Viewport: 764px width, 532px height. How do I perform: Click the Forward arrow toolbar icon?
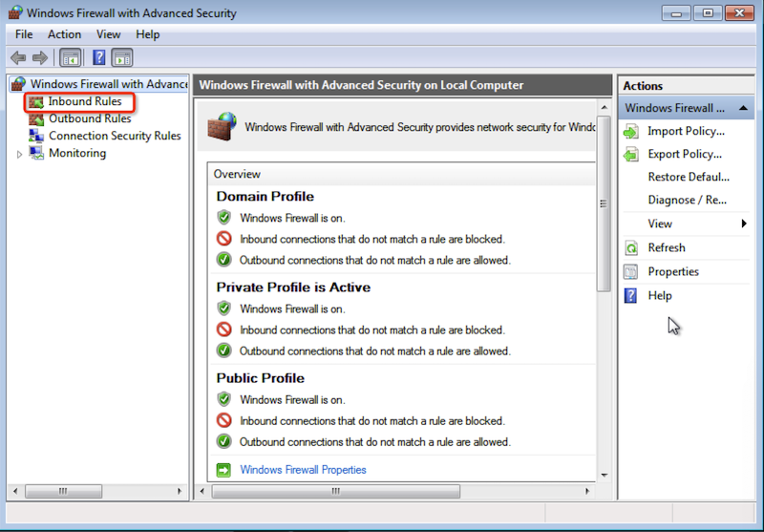tap(40, 58)
